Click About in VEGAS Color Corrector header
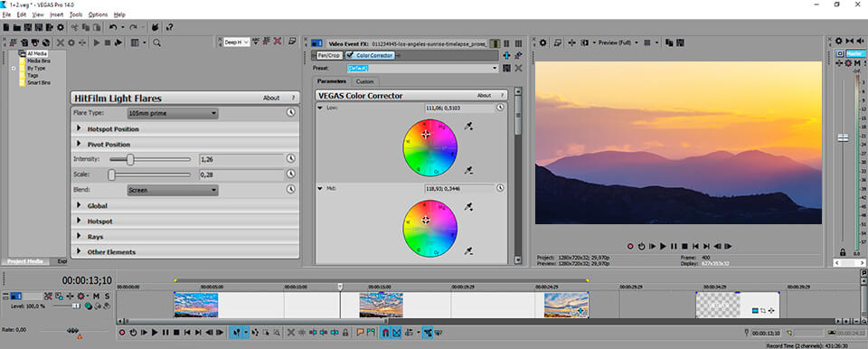Viewport: 868px width, 349px height. (485, 95)
